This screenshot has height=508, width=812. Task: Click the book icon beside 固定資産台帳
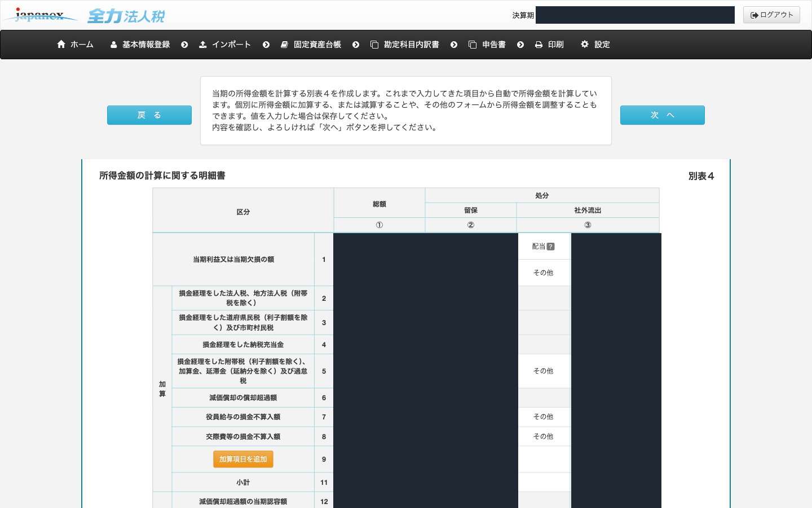[284, 45]
